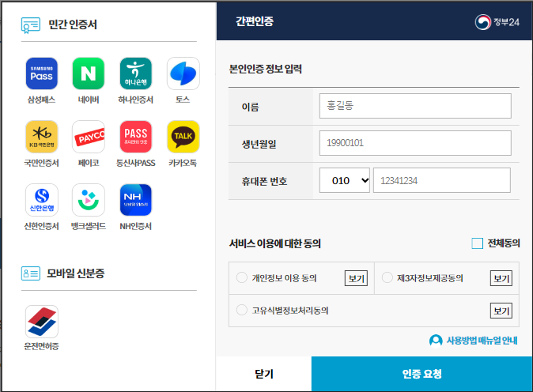533x392 pixels.
Task: Open the 사용방법 매뉴얼 안내 link
Action: (x=482, y=341)
